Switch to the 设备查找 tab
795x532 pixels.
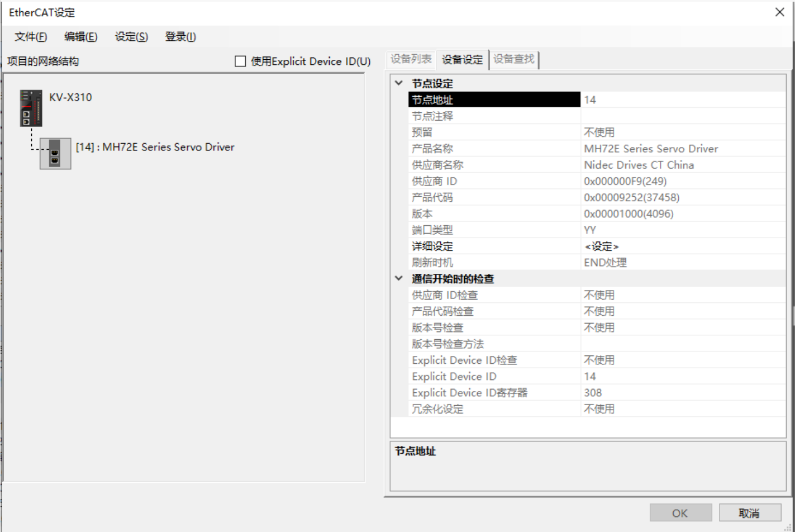513,59
